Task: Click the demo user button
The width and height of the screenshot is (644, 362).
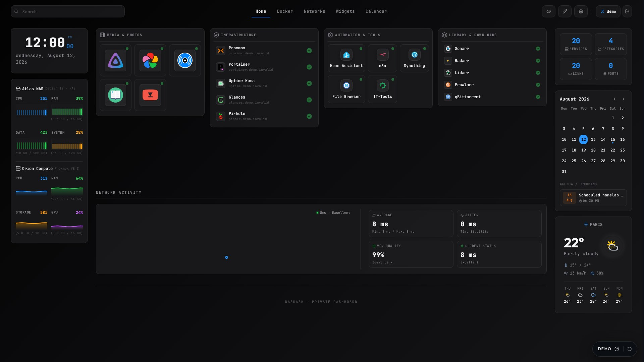Action: pyautogui.click(x=608, y=11)
